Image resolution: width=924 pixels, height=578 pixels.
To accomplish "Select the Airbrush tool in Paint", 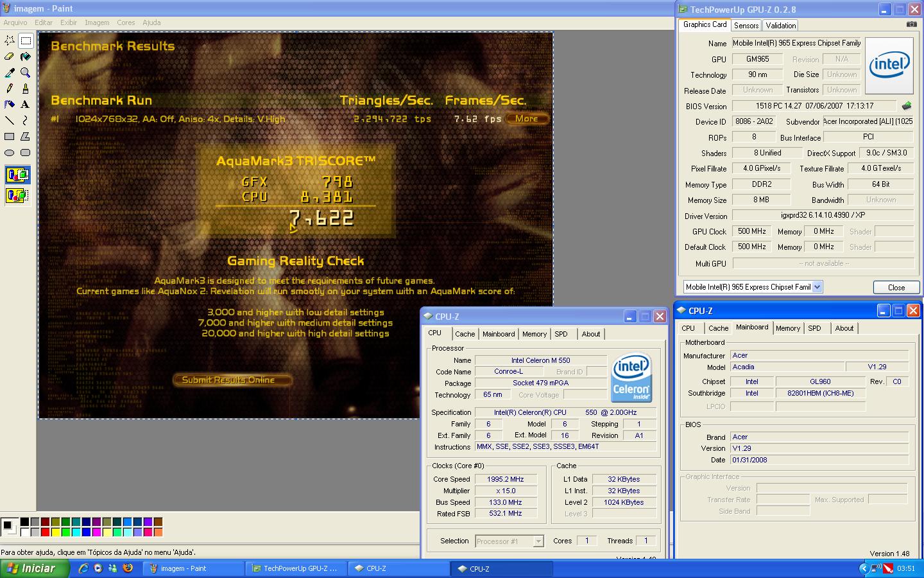I will (x=10, y=104).
